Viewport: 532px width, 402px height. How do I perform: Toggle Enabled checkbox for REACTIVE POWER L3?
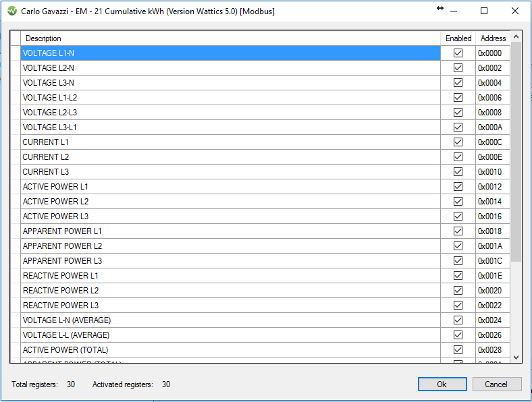[458, 306]
